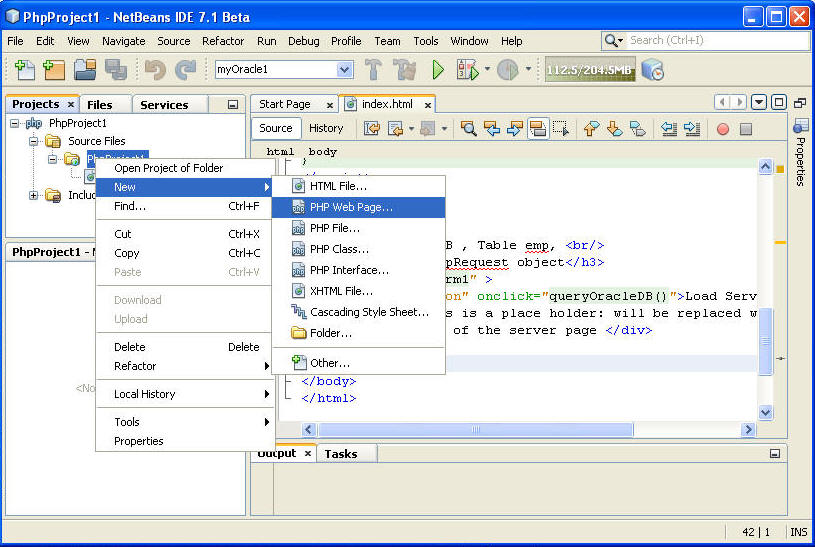Click the Undo arrow icon

[155, 69]
